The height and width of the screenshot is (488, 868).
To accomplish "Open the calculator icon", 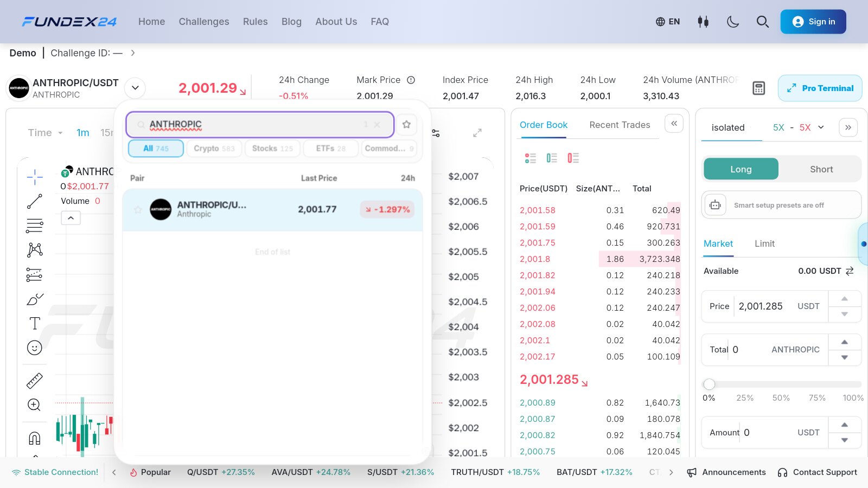I will 759,88.
